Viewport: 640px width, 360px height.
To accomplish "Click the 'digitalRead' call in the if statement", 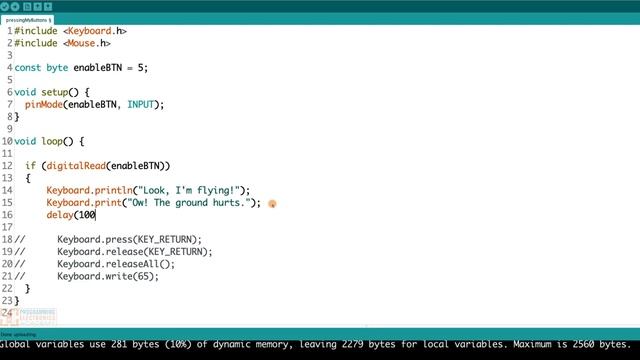I will click(x=76, y=166).
